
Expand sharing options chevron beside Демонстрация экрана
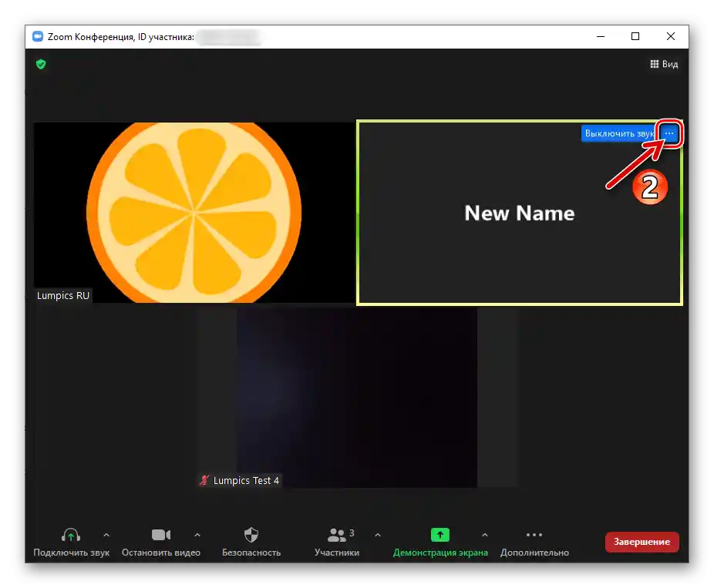485,533
